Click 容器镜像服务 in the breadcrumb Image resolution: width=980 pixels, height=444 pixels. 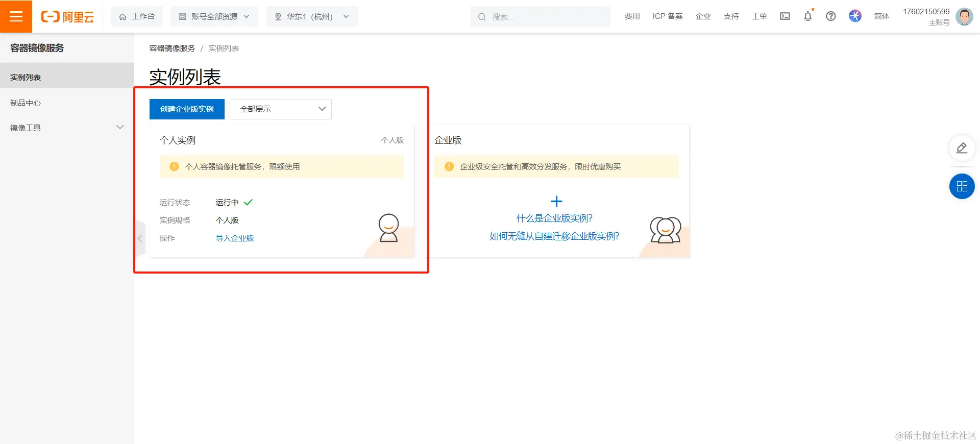(x=172, y=48)
